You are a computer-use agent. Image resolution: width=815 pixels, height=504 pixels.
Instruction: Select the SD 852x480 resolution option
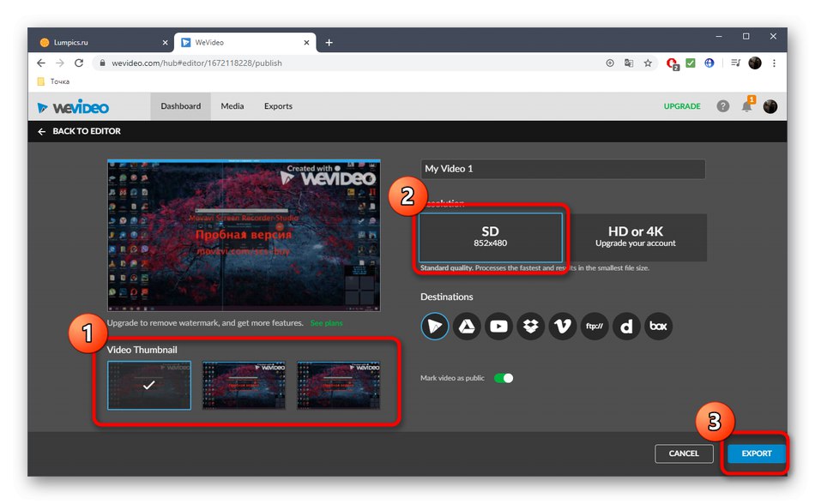click(x=490, y=237)
